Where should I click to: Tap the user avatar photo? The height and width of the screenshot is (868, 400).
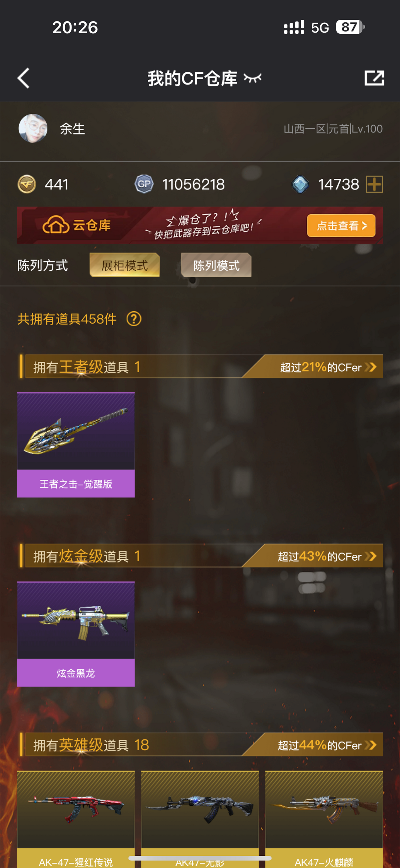(33, 128)
